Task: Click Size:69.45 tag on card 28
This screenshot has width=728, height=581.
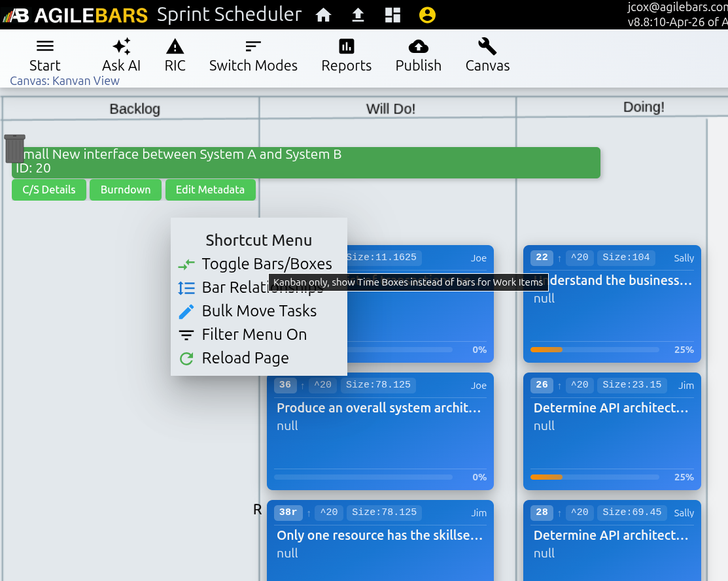Action: [632, 512]
